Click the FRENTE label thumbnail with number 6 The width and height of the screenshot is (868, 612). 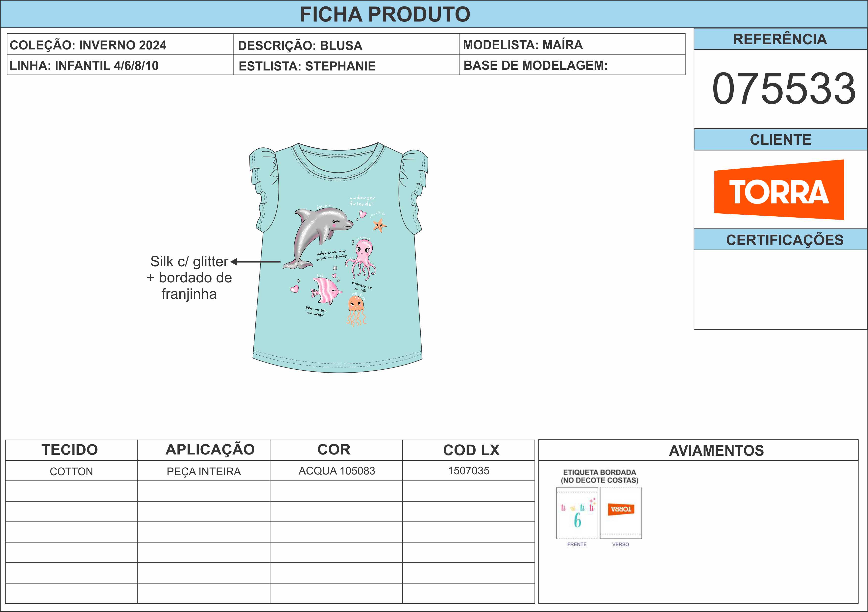577,513
